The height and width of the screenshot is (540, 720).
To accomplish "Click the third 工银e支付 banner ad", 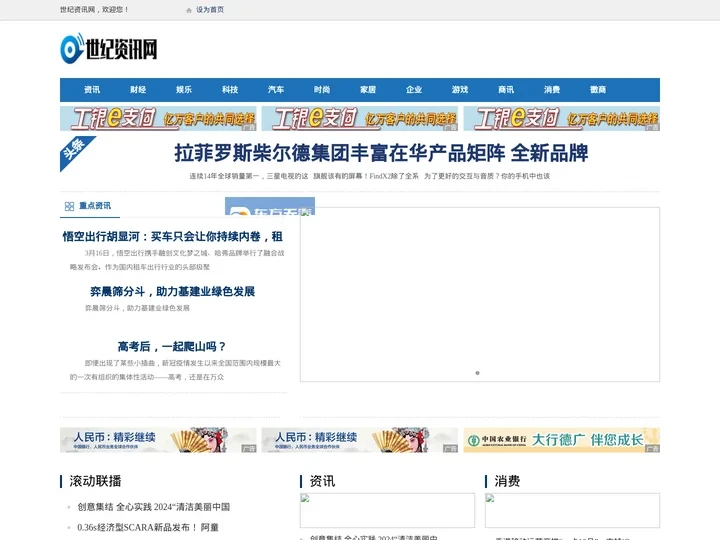I will [562, 118].
